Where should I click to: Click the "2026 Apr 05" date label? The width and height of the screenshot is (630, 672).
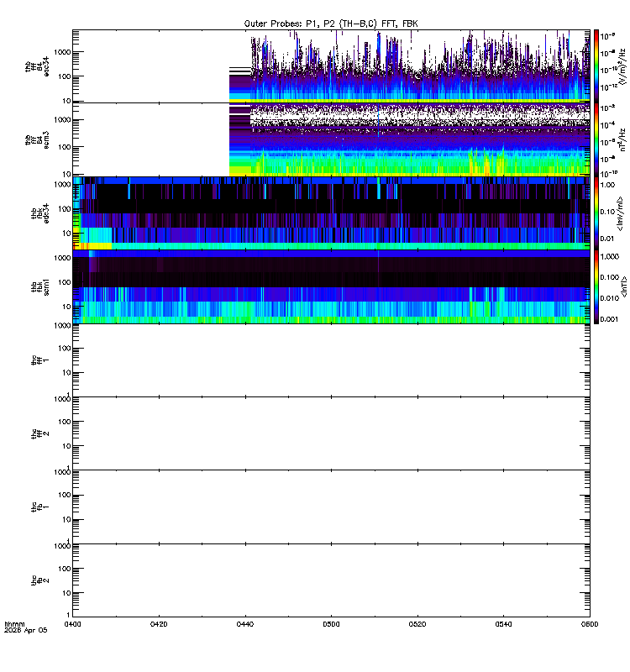[26, 631]
